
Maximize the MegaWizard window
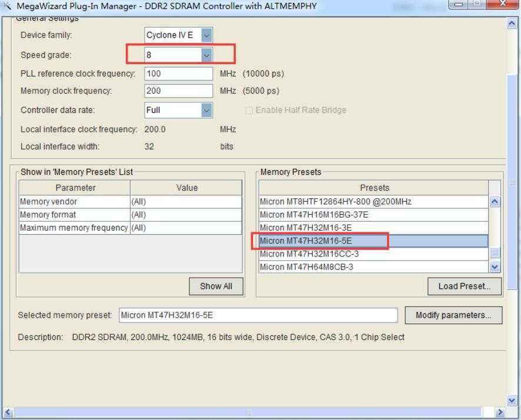tap(477, 4)
